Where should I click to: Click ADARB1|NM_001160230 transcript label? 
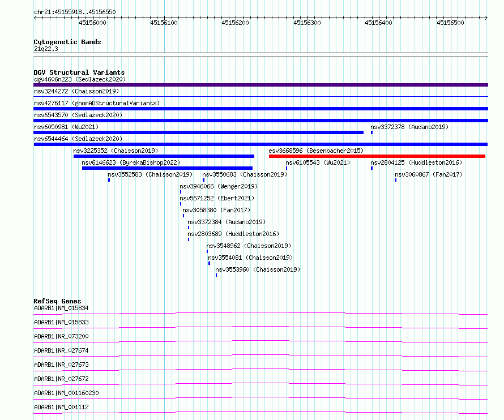[x=66, y=393]
